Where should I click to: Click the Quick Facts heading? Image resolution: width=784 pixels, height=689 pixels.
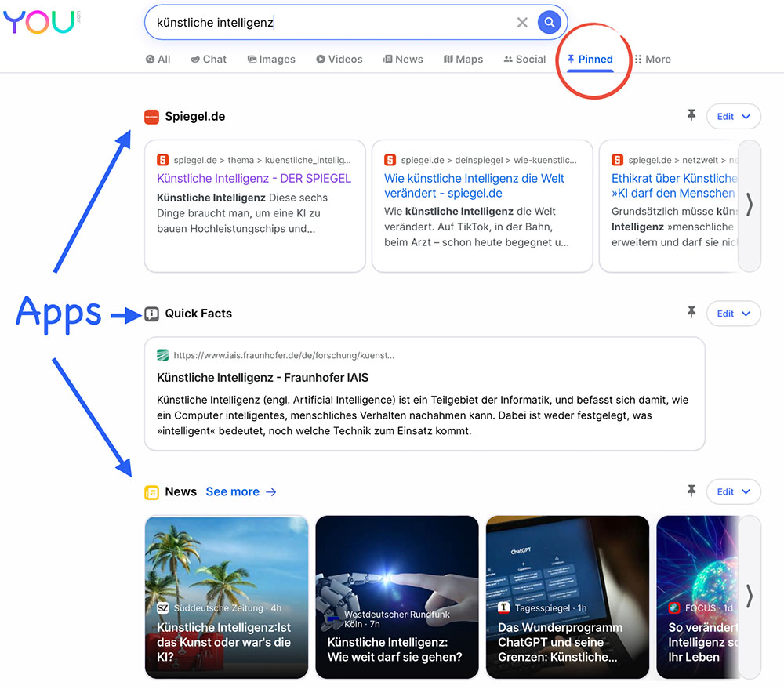[x=198, y=314]
